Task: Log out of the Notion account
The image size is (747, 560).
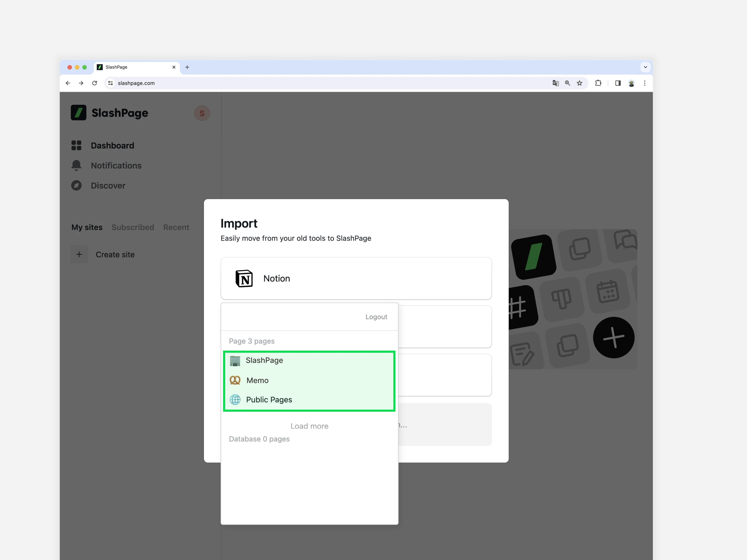Action: point(376,317)
